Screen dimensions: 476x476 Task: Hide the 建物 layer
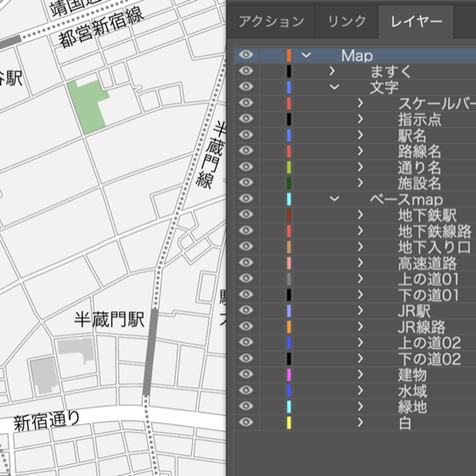tap(246, 374)
